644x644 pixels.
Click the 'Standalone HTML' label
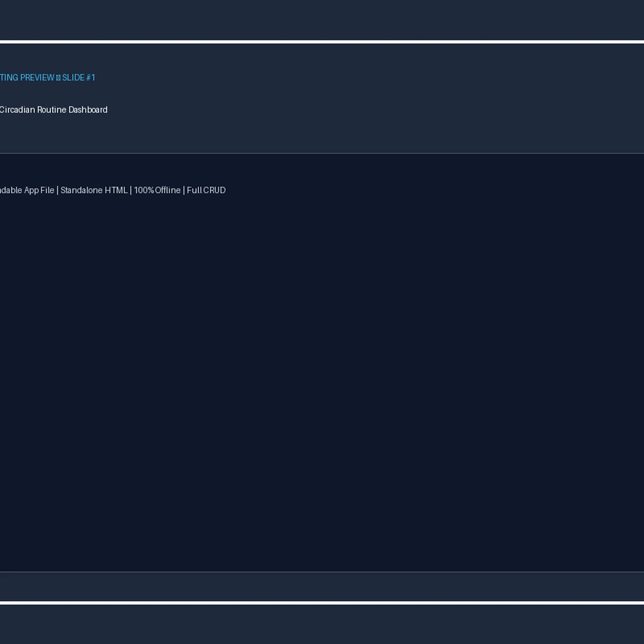[x=94, y=190]
